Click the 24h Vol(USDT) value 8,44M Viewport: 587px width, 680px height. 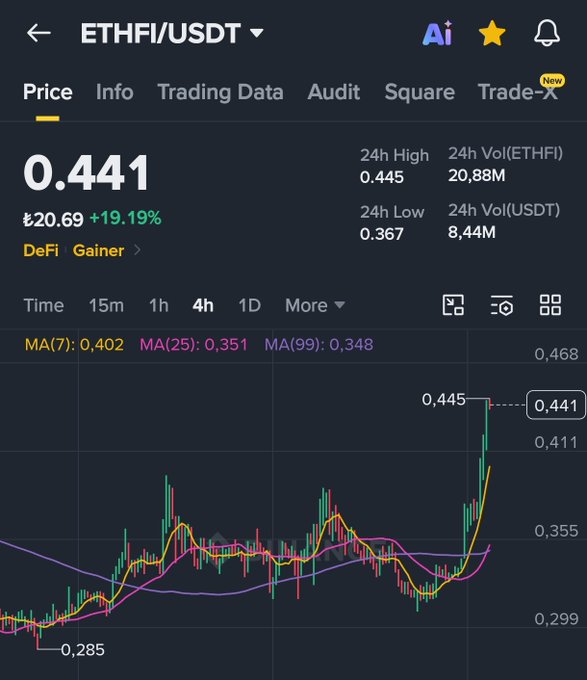tap(472, 232)
